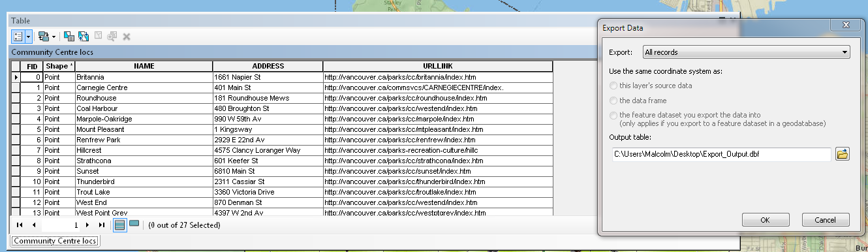Click the 'Strathcona' name cell

click(144, 161)
